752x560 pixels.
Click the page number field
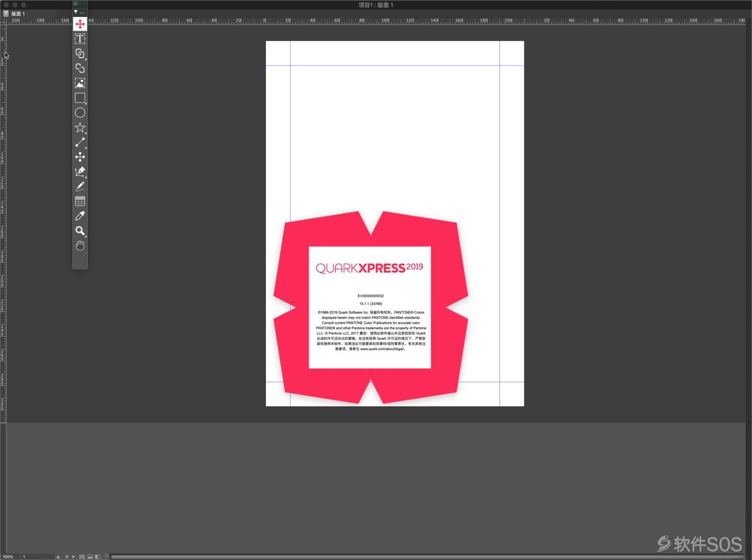(x=37, y=557)
